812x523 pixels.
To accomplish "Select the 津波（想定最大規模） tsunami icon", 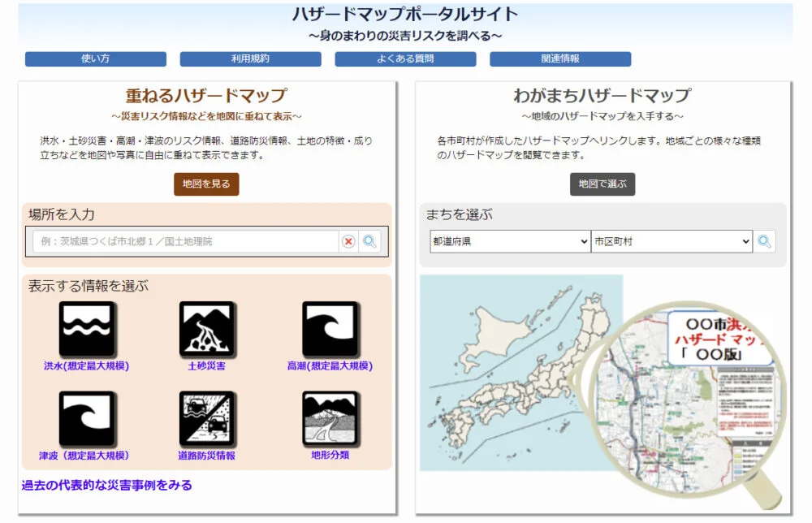I will [x=87, y=418].
